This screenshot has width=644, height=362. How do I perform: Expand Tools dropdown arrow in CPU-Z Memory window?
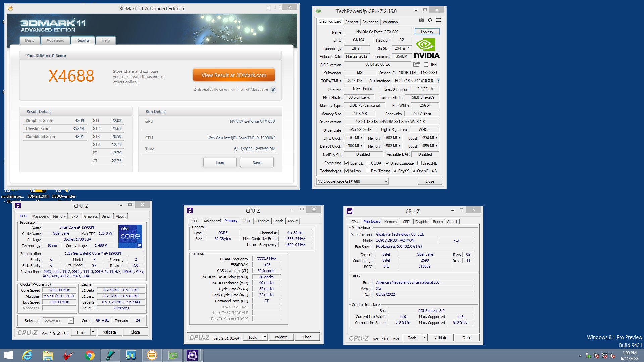coord(265,337)
